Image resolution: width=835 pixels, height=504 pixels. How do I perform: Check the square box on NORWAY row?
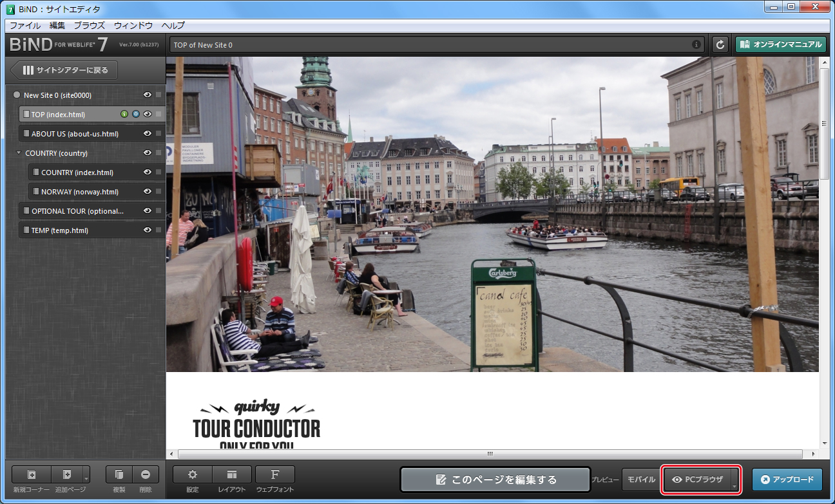(158, 192)
